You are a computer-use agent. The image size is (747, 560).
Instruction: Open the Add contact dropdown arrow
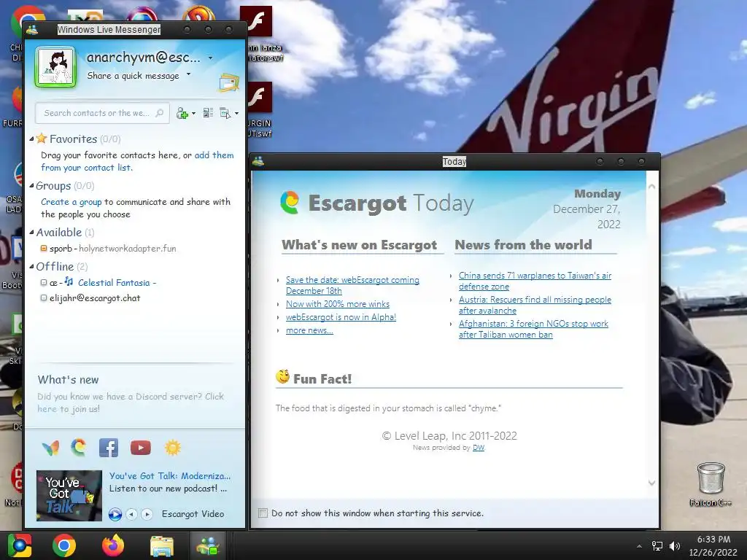coord(193,113)
